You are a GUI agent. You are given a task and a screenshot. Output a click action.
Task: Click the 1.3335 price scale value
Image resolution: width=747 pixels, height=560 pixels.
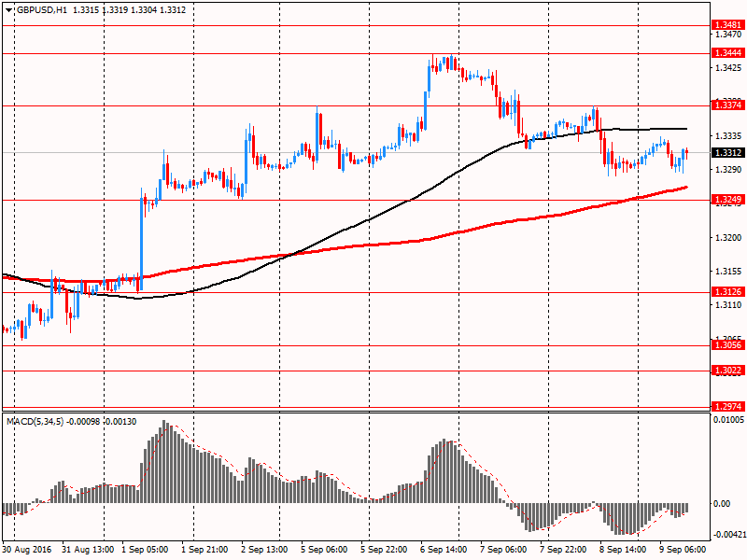729,136
